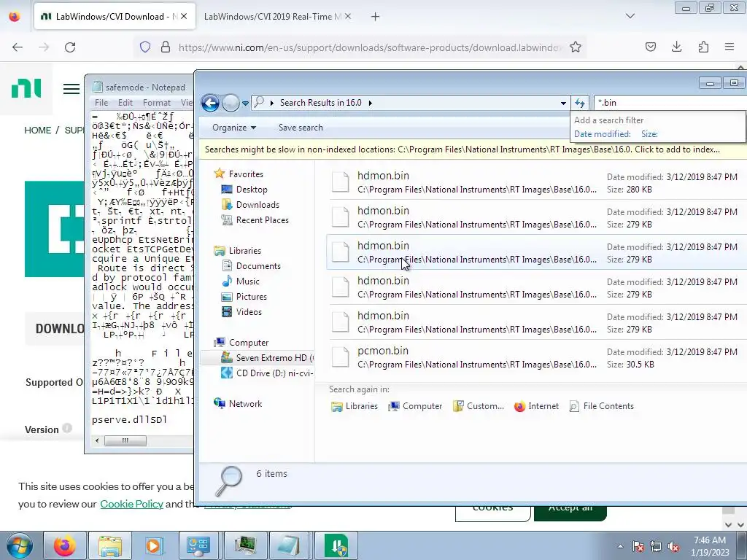Click the pcmon.bin file icon
Viewport: 747px width, 560px height.
[x=340, y=357]
